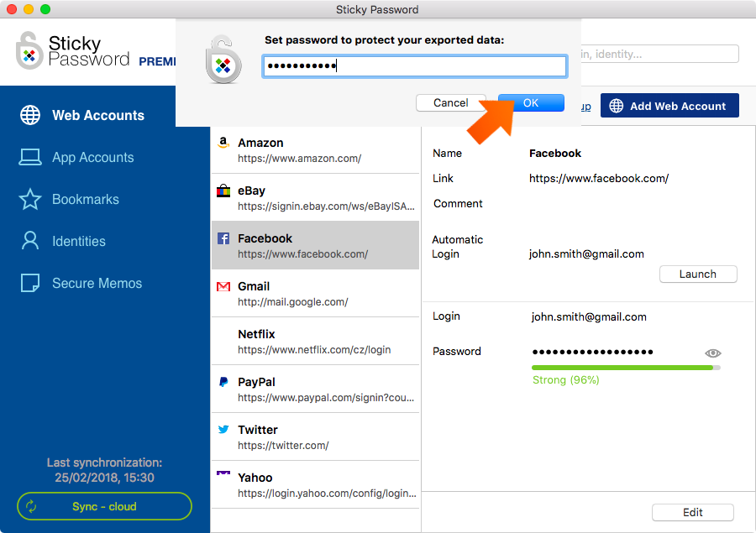
Task: Click the Bookmarks star icon
Action: [30, 199]
